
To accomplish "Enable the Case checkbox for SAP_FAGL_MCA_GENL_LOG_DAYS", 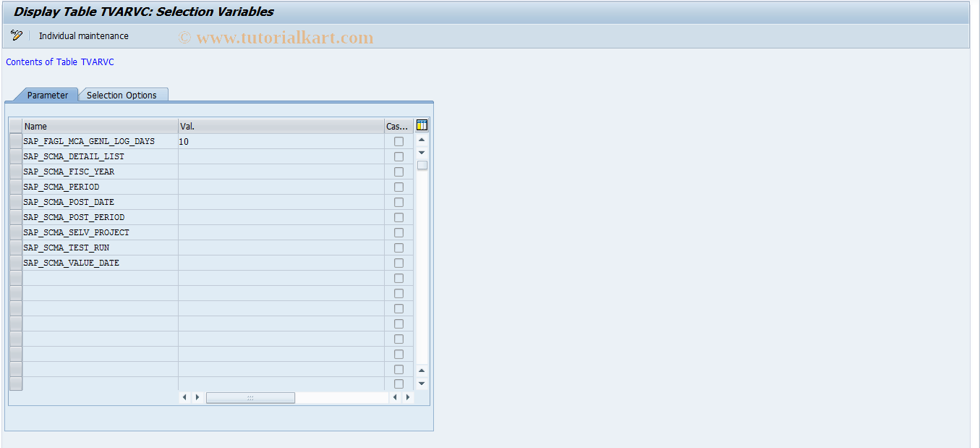I will click(399, 141).
